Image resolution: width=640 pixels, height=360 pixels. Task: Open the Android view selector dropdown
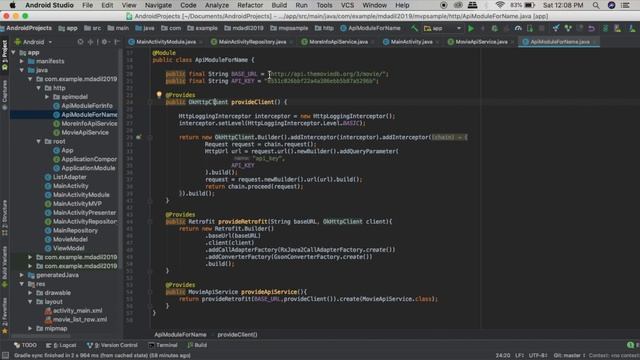coord(34,42)
